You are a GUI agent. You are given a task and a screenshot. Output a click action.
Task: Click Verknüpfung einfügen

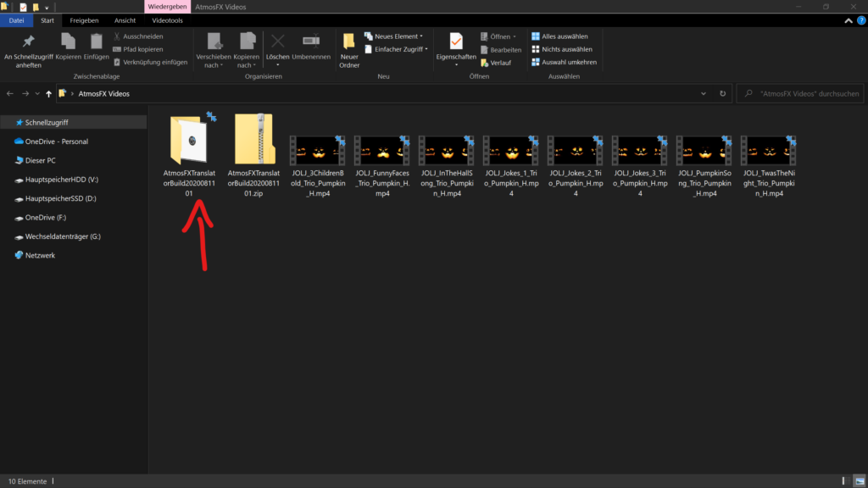tap(150, 62)
